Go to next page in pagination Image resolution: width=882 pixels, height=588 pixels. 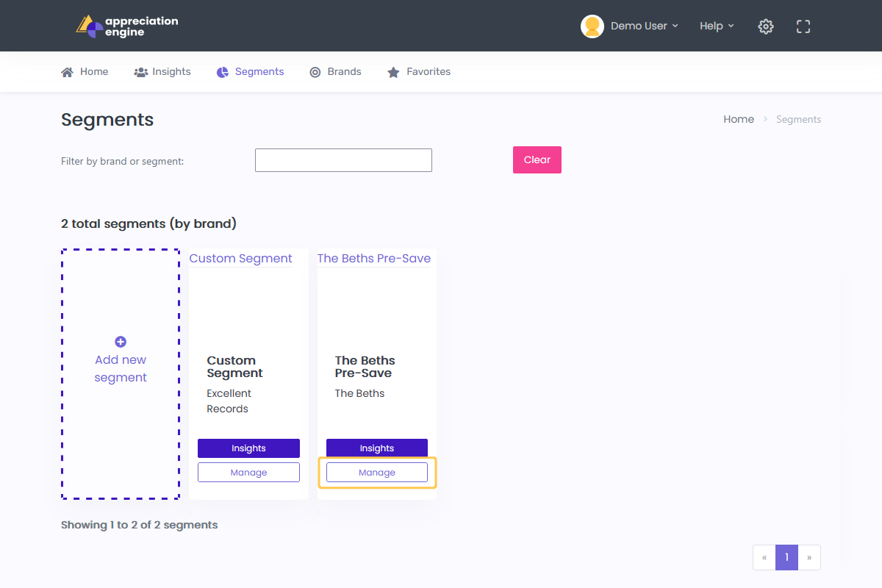click(x=809, y=558)
